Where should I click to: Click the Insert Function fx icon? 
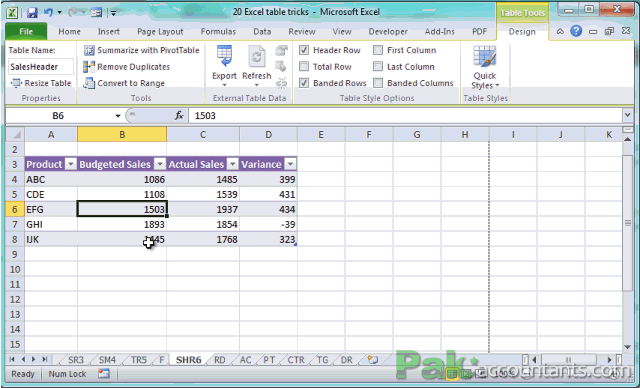tap(178, 116)
